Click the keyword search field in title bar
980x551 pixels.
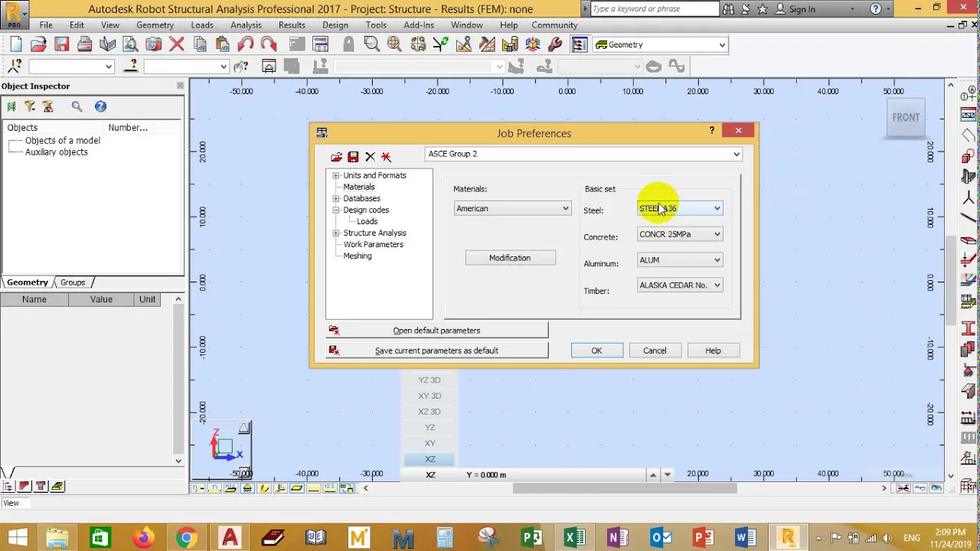[x=655, y=8]
